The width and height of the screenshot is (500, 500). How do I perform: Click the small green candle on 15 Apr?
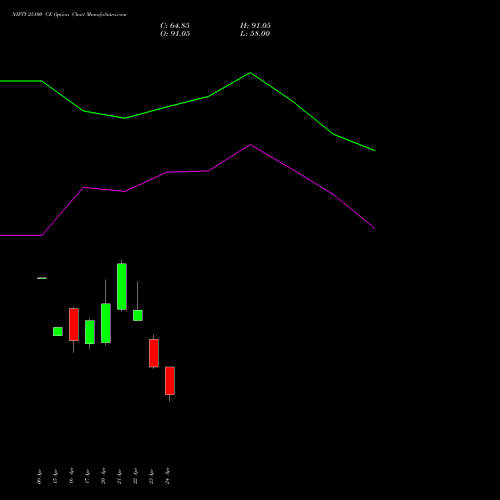click(x=58, y=331)
